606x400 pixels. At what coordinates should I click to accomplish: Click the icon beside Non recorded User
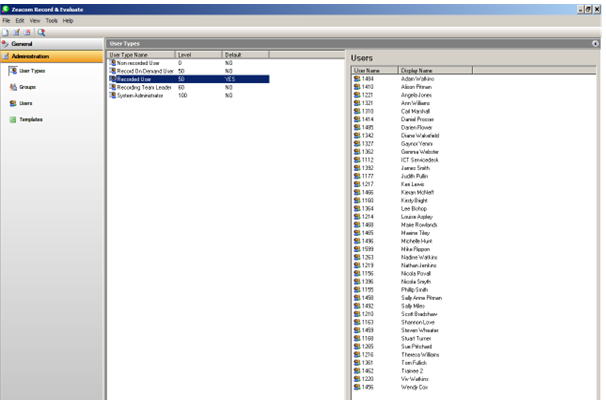[113, 63]
